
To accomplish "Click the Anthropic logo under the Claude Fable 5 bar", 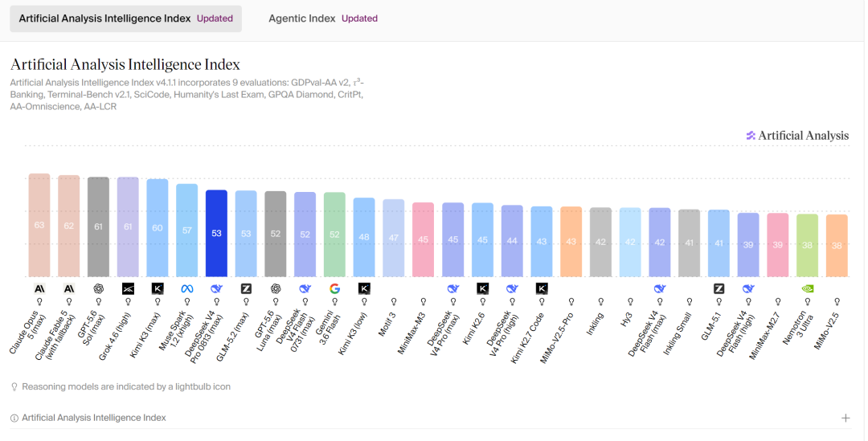I will [x=68, y=289].
